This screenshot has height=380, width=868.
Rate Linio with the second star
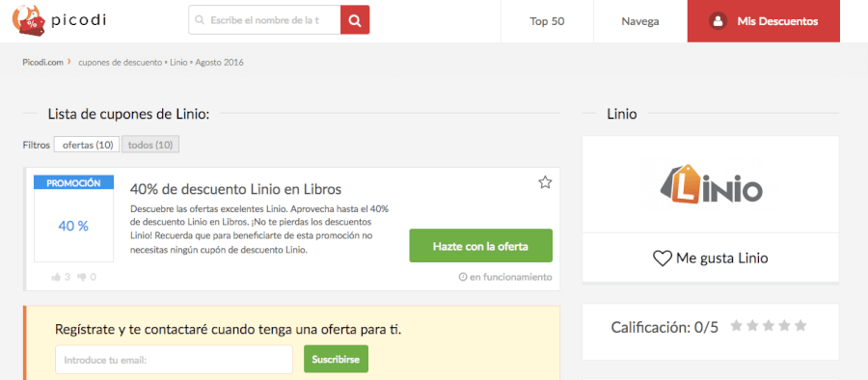coord(752,326)
